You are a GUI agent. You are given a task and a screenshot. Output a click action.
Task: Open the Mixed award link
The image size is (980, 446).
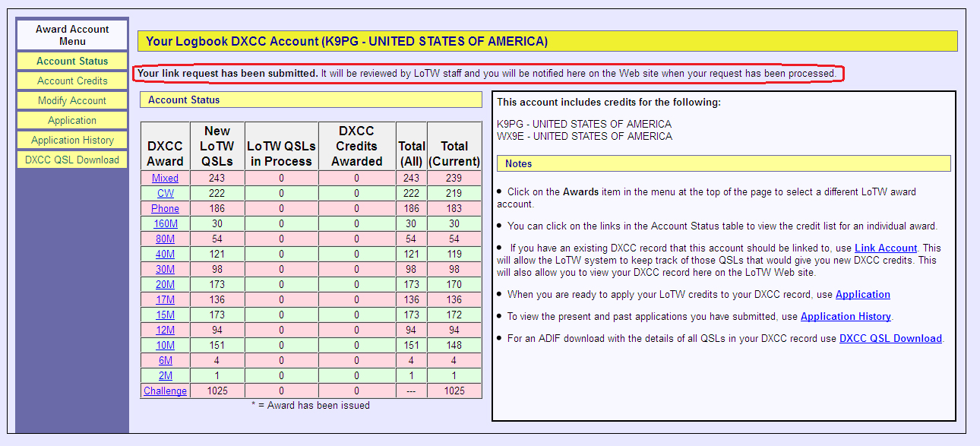click(x=165, y=179)
